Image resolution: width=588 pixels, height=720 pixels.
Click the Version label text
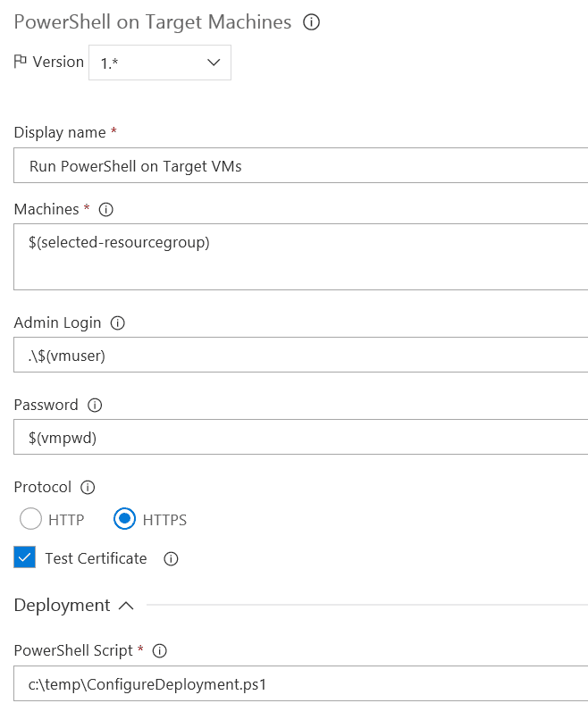point(58,62)
